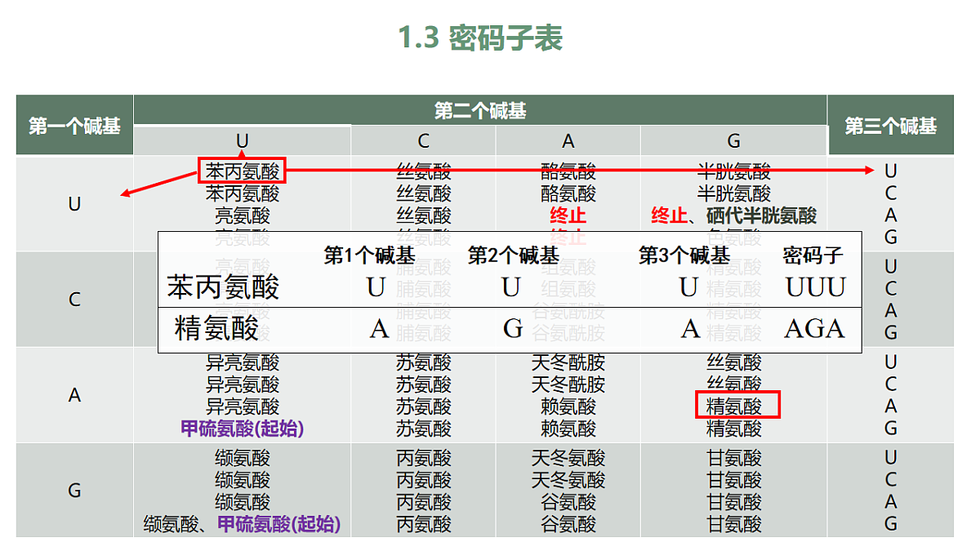Screen dimensions: 980x551
Task: Select the "第三个碱基" header cell
Action: (891, 126)
